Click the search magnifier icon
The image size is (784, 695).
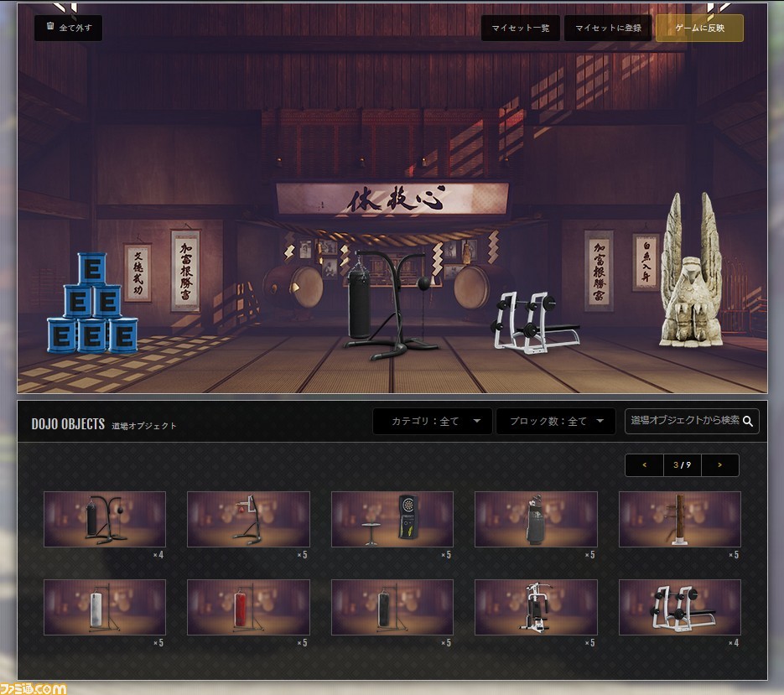[x=748, y=421]
